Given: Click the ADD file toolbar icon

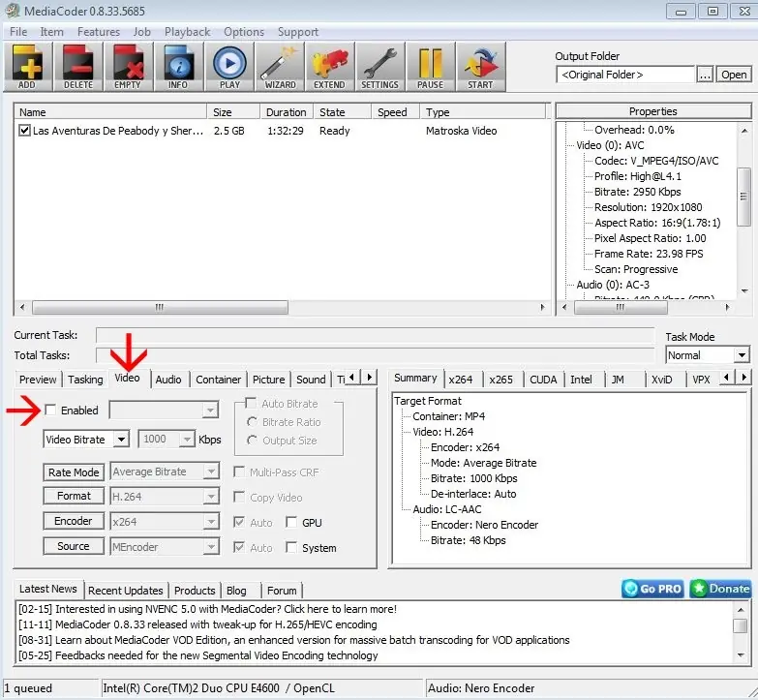Looking at the screenshot, I should pos(27,67).
